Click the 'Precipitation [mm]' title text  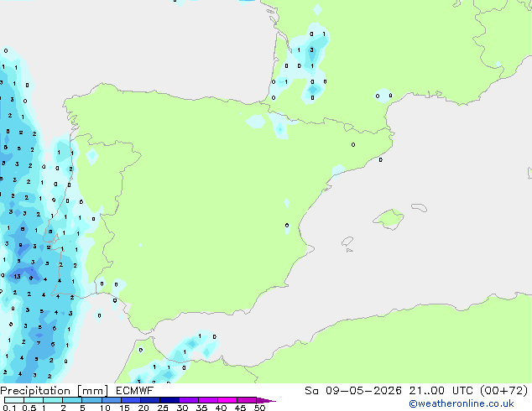pos(54,391)
